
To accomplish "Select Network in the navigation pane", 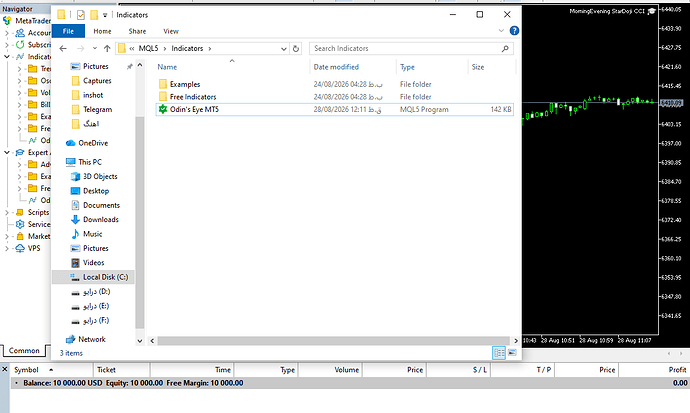I will pos(92,339).
